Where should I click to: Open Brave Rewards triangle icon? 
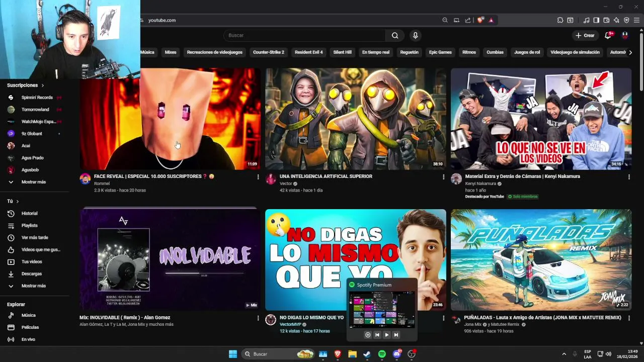coord(491,20)
